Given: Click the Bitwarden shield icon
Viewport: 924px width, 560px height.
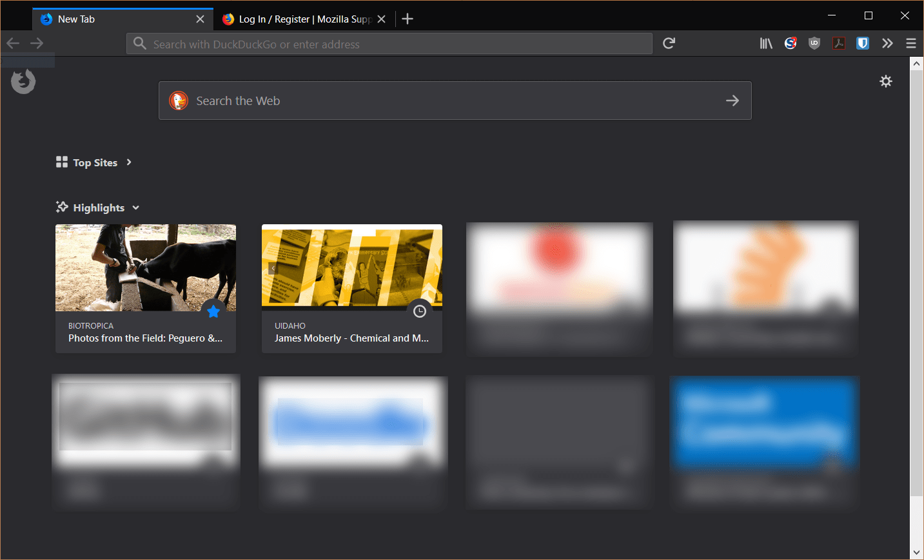Looking at the screenshot, I should click(x=863, y=43).
